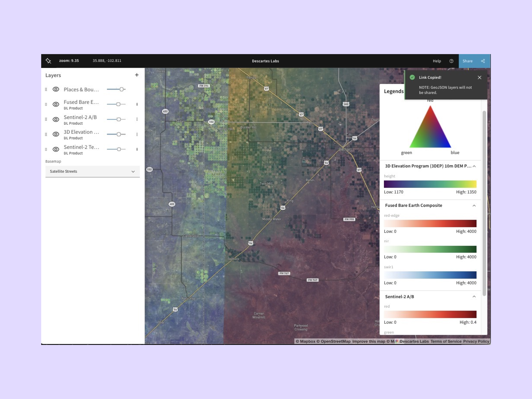This screenshot has height=399, width=532.
Task: Dismiss the Link Copied notification
Action: coord(479,77)
